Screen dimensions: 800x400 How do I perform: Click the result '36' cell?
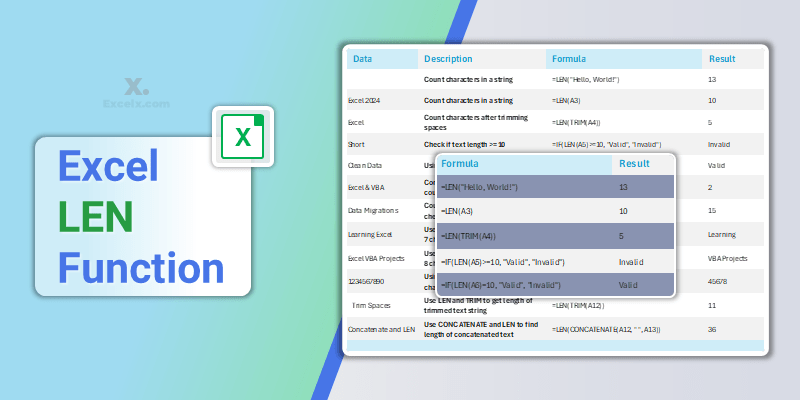[x=712, y=330]
